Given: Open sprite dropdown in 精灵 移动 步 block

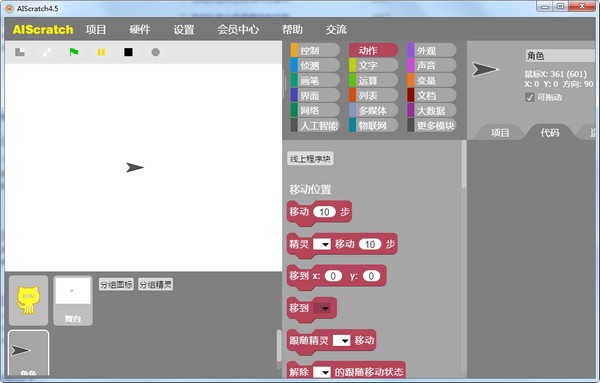Looking at the screenshot, I should (x=322, y=244).
